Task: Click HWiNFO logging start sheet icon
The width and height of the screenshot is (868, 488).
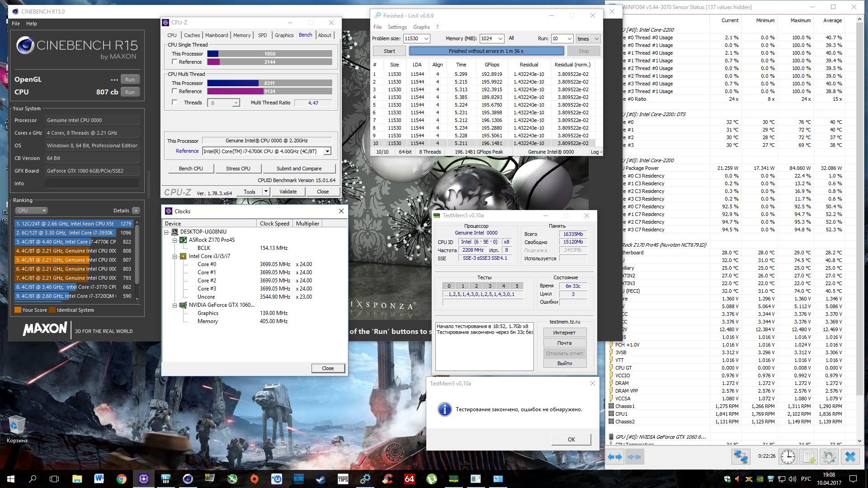Action: coord(809,457)
